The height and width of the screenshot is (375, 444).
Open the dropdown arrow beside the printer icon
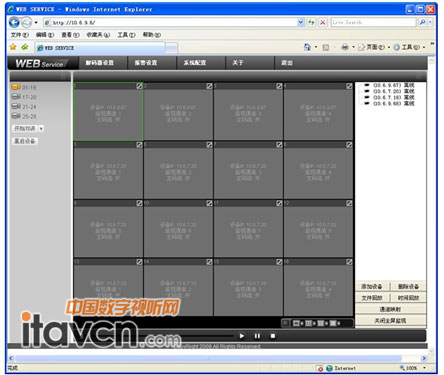click(353, 47)
